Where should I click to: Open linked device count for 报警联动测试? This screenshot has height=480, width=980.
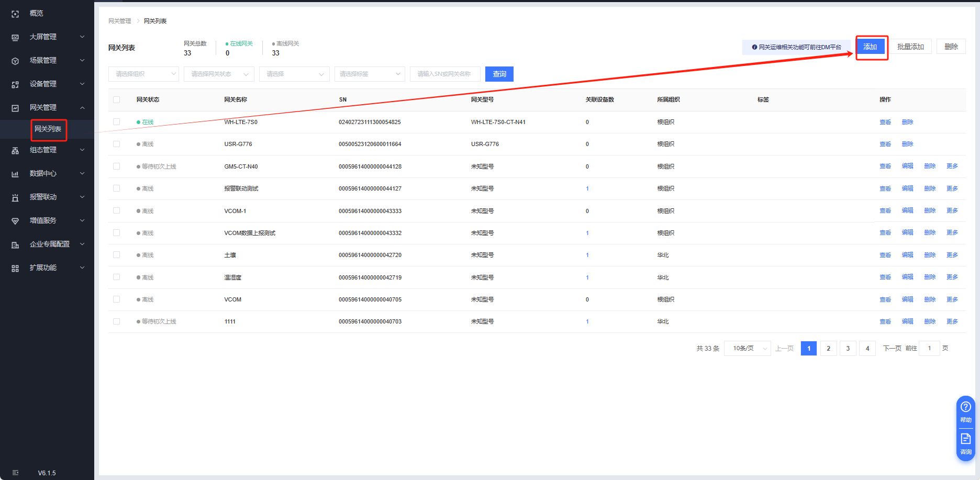click(587, 188)
